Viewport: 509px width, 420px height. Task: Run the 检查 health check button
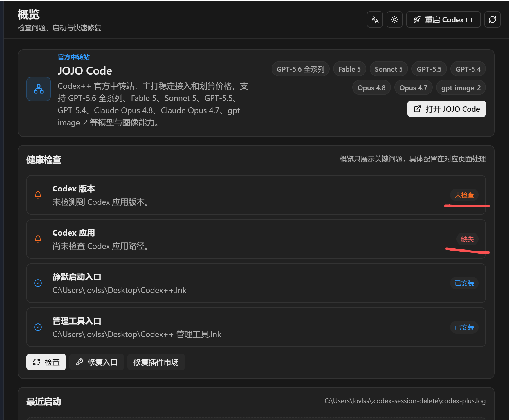[46, 362]
